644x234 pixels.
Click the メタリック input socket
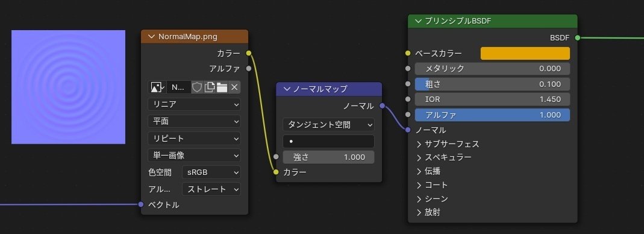click(408, 68)
